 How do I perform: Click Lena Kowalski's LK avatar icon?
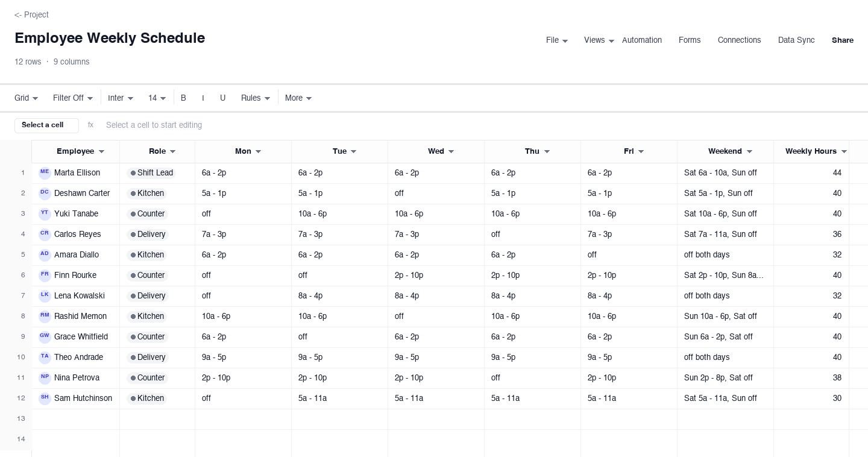[45, 296]
